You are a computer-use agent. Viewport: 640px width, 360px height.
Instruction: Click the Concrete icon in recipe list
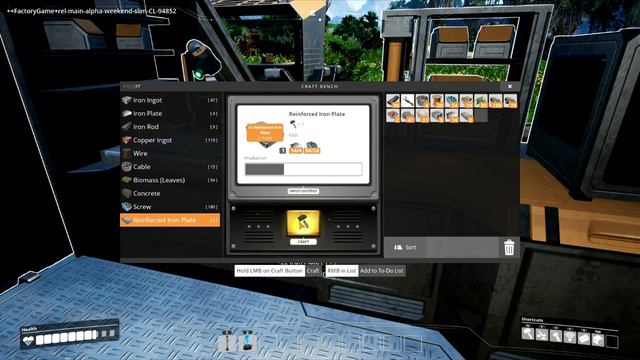click(127, 193)
